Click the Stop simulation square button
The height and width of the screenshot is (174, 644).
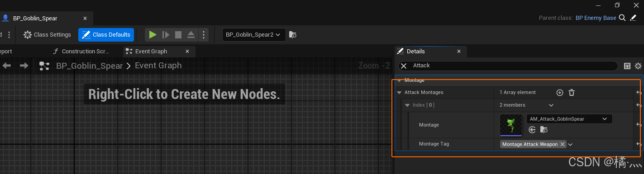(x=178, y=35)
